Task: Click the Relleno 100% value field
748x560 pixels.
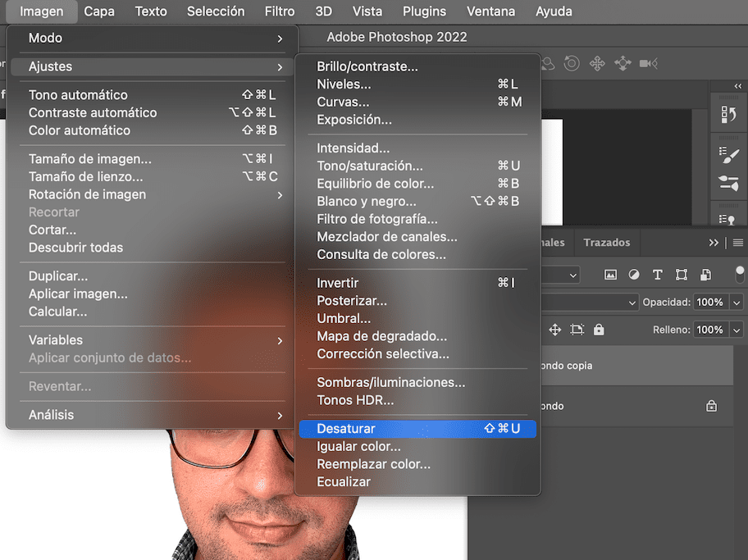Action: coord(711,330)
